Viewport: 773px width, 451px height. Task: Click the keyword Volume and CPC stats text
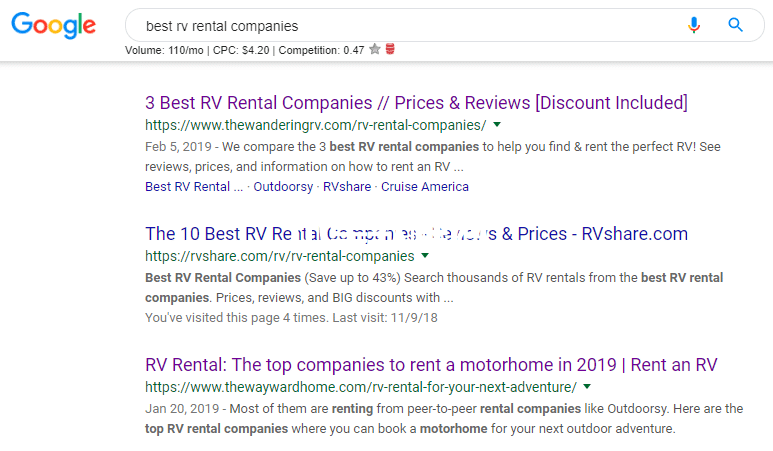244,49
